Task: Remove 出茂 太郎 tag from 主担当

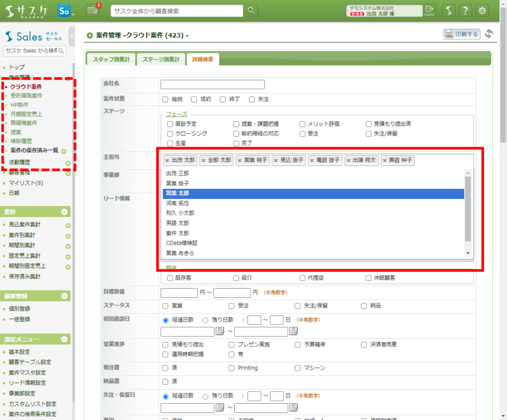Action: click(x=167, y=161)
